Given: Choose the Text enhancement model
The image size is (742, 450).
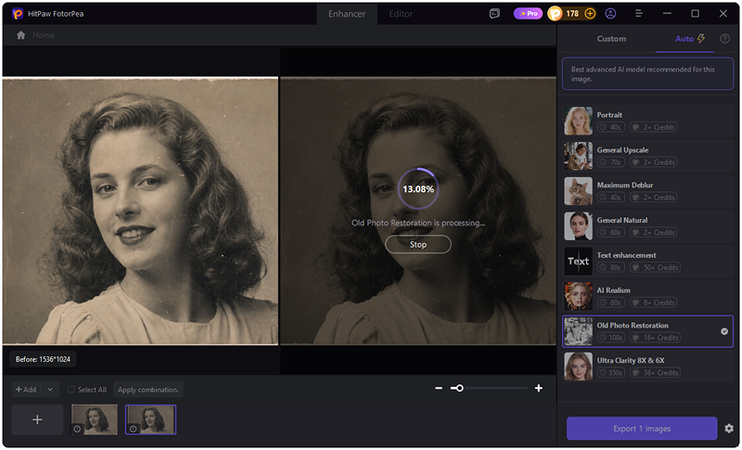Looking at the screenshot, I should (647, 261).
